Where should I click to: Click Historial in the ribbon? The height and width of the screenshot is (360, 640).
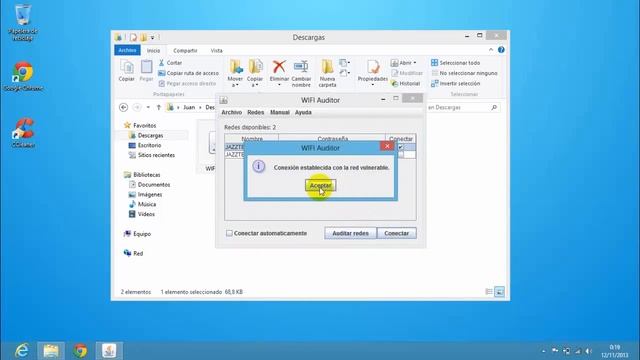[405, 83]
